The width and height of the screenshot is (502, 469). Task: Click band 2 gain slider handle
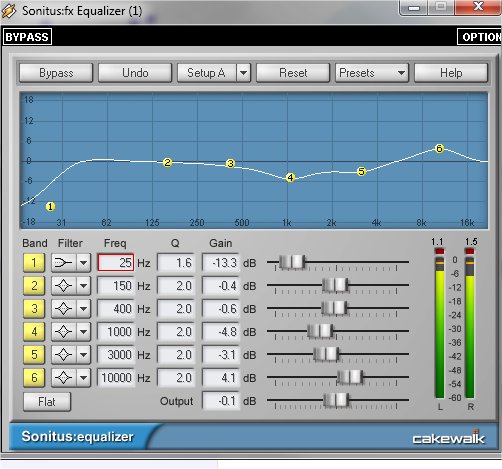click(335, 285)
